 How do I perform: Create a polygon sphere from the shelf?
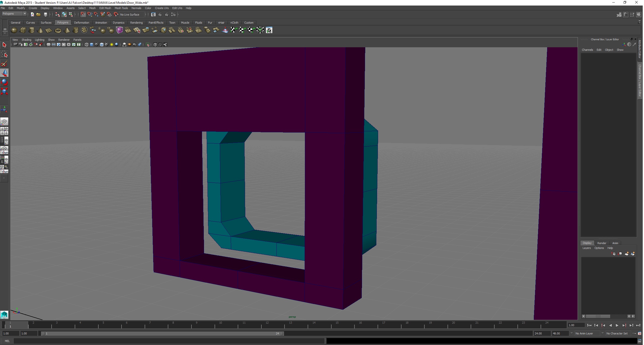14,30
